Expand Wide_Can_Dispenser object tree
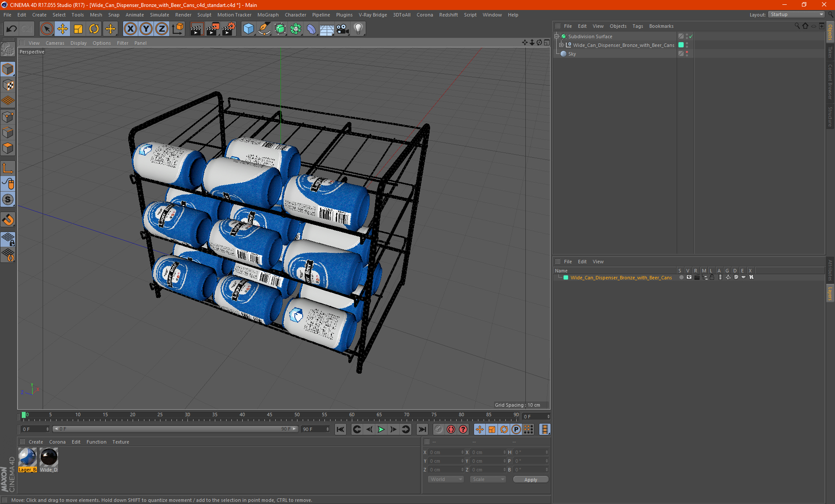The height and width of the screenshot is (504, 835). 561,45
